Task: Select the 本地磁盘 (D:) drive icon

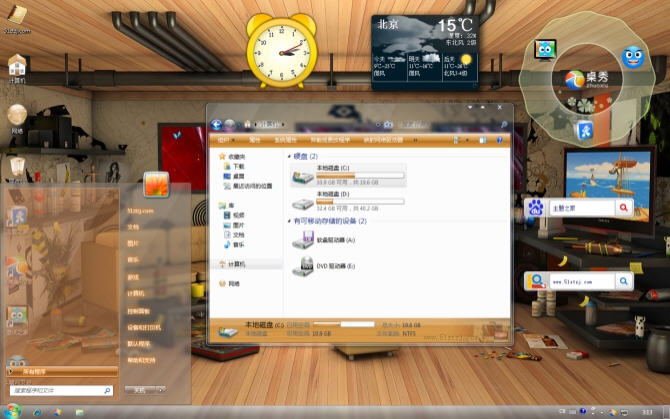Action: pos(303,202)
